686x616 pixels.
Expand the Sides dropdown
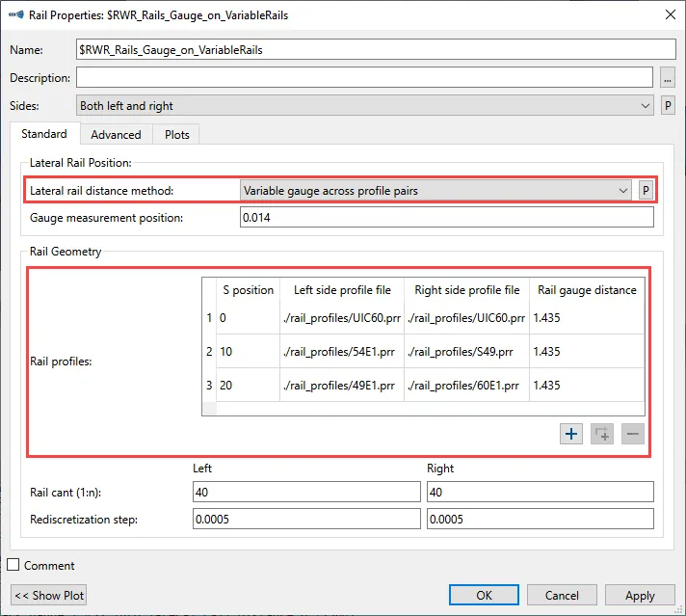[365, 106]
